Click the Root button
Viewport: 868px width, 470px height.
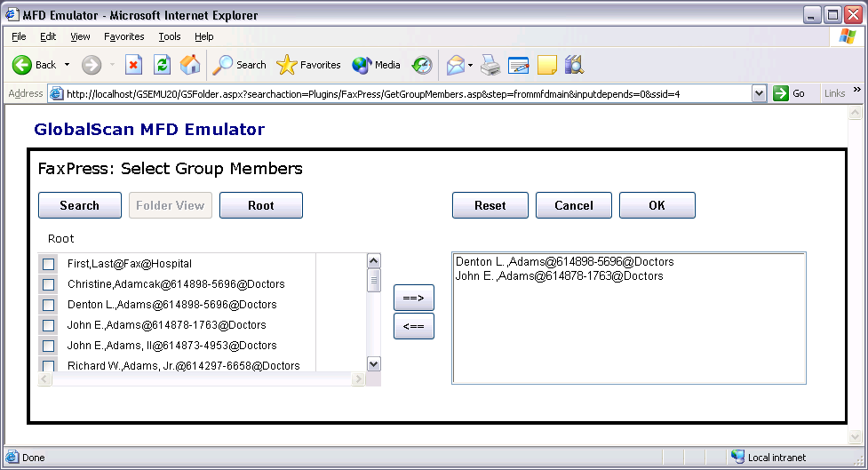260,205
